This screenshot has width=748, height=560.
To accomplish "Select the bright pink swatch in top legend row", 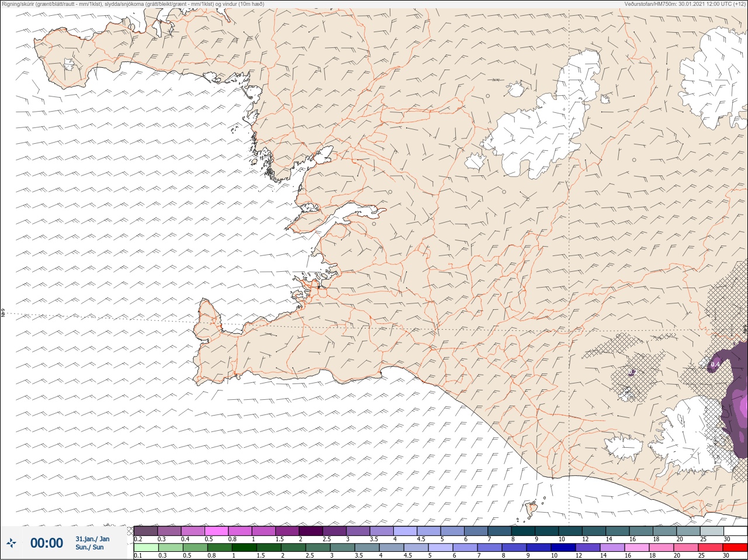I will point(216,531).
